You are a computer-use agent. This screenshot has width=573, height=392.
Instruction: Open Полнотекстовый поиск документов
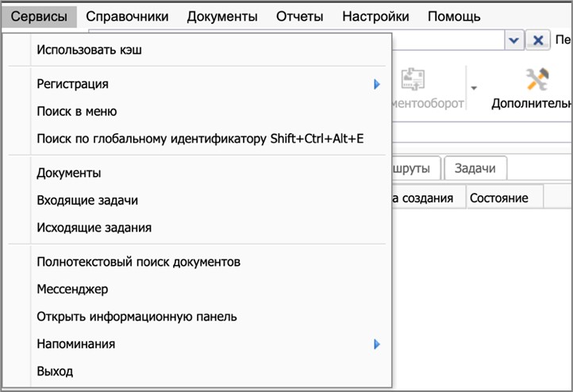(138, 262)
